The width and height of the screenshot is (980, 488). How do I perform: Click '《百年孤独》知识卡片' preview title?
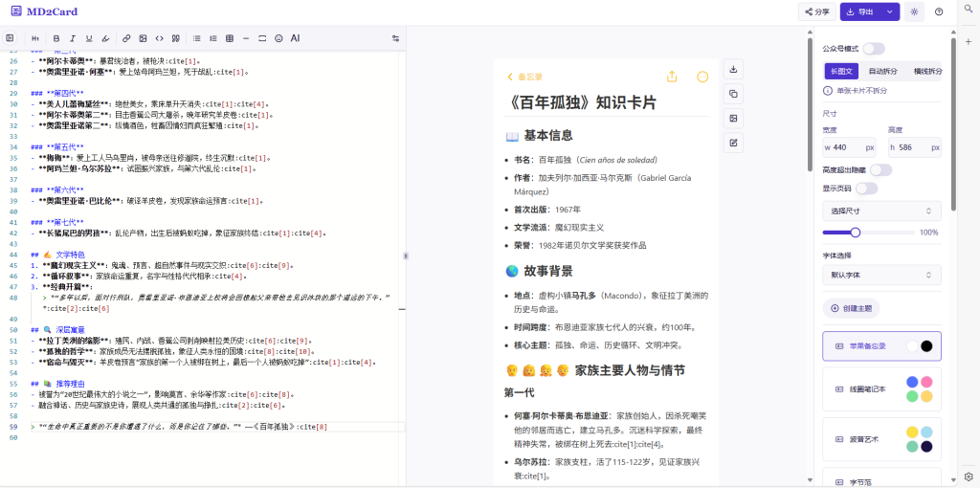click(x=581, y=102)
